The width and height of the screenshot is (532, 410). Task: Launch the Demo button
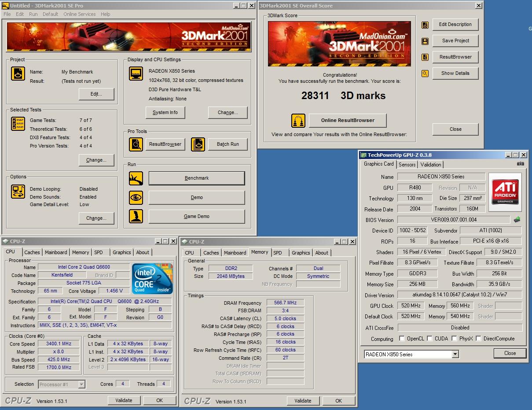tap(197, 198)
